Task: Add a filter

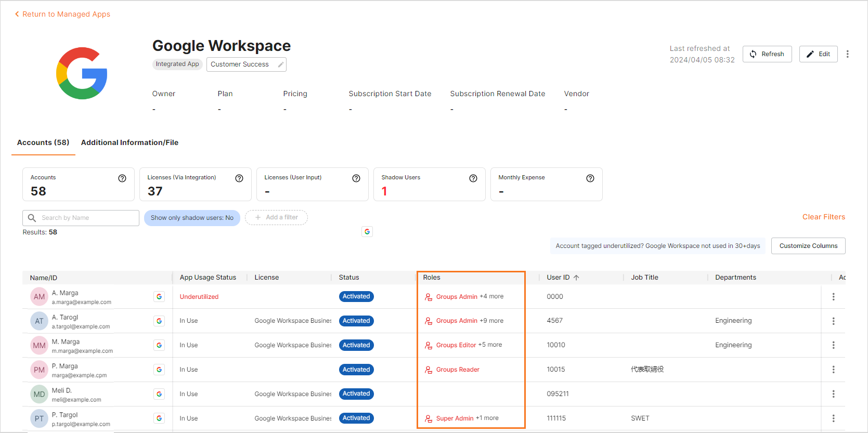Action: tap(276, 217)
